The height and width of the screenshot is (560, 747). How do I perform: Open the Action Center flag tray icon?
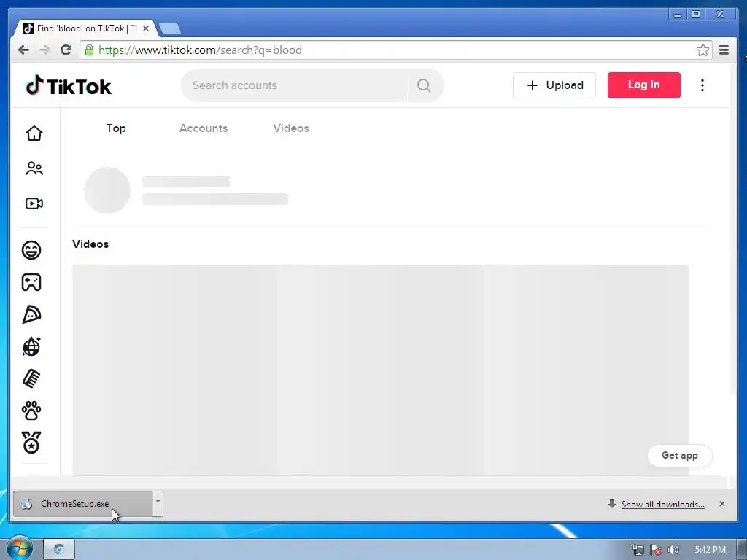point(656,550)
